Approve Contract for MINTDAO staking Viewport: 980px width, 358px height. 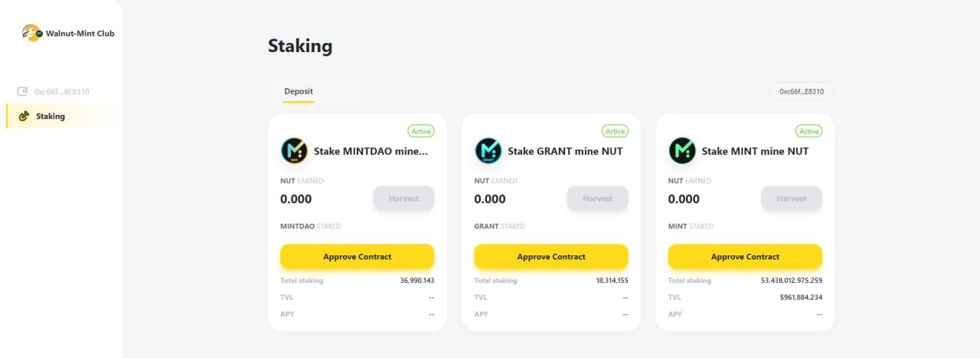(357, 257)
